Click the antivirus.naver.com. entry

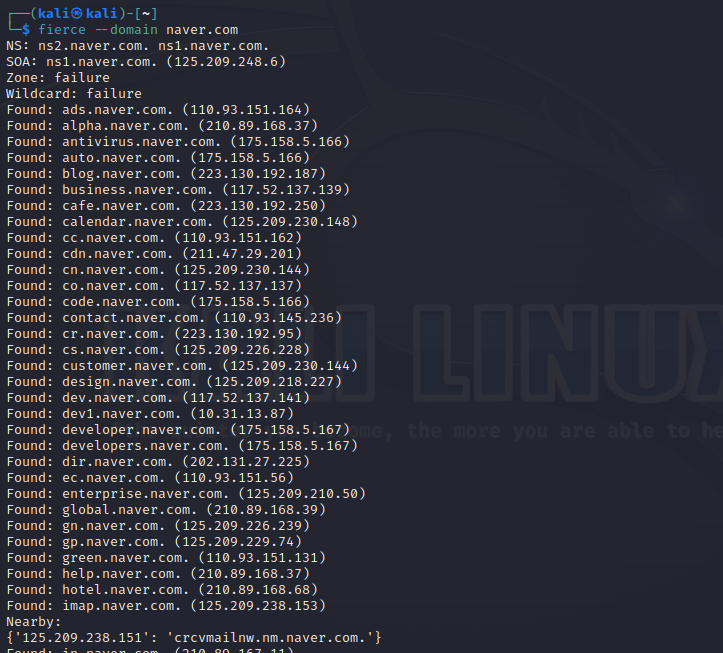pos(178,142)
